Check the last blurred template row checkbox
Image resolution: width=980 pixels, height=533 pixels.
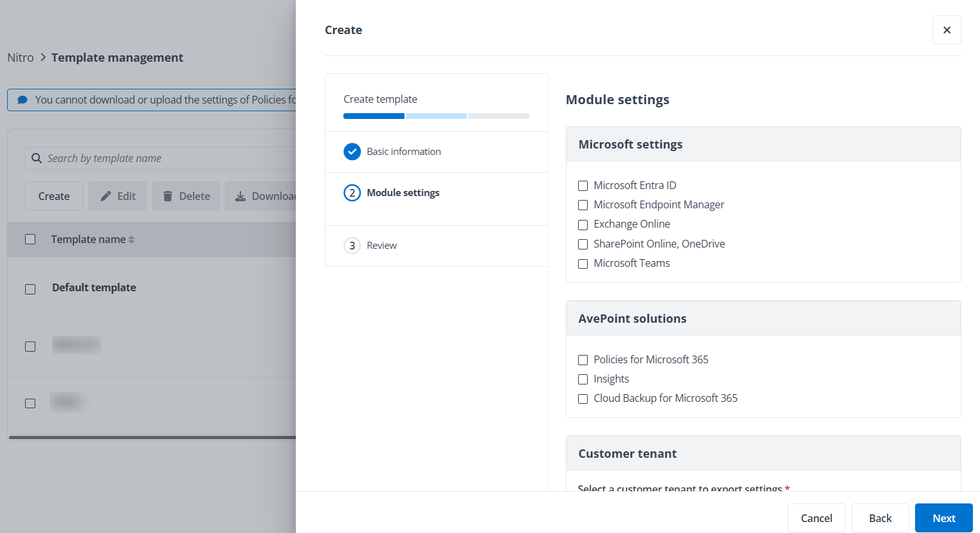(x=30, y=403)
